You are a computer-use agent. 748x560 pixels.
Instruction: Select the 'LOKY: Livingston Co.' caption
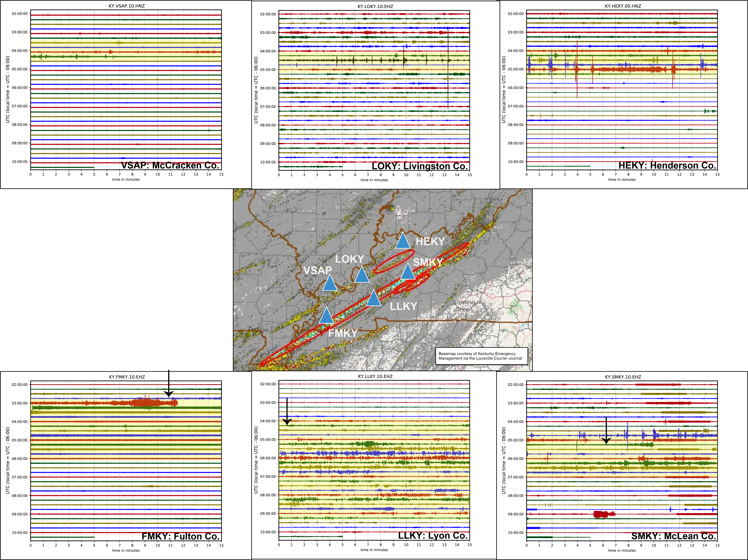coord(420,166)
